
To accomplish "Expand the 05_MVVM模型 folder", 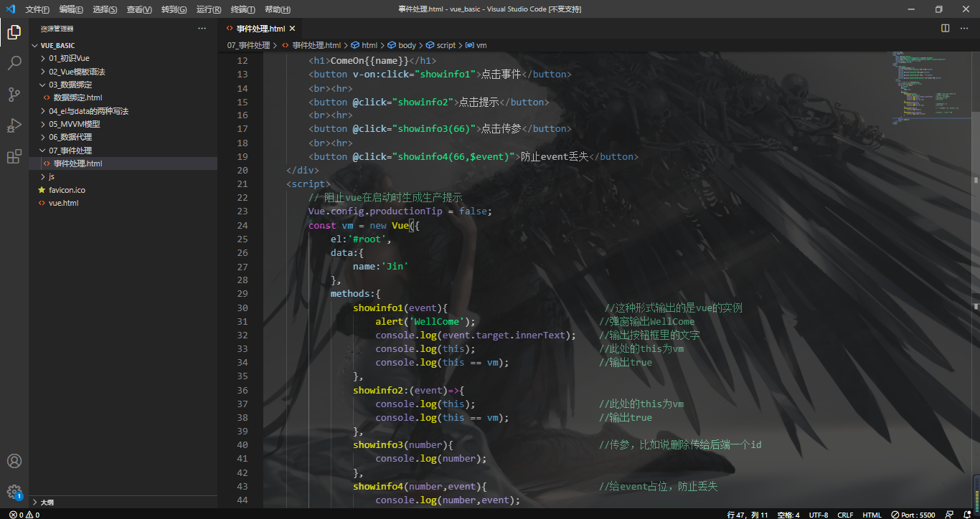I will [123, 124].
